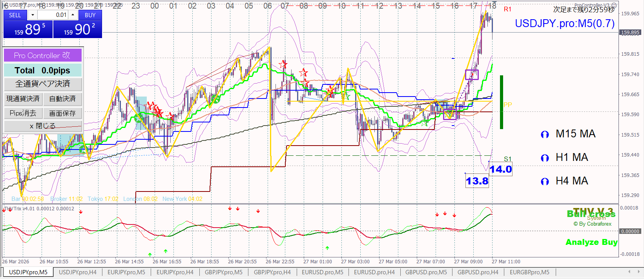Click the 13.8 pips label box
644x279 pixels.
click(x=477, y=181)
